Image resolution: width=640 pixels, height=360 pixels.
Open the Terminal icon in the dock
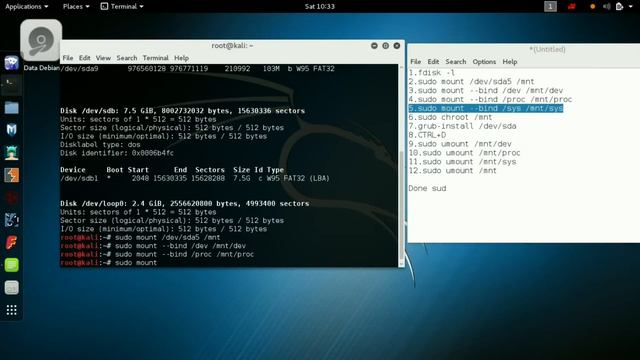tap(11, 84)
